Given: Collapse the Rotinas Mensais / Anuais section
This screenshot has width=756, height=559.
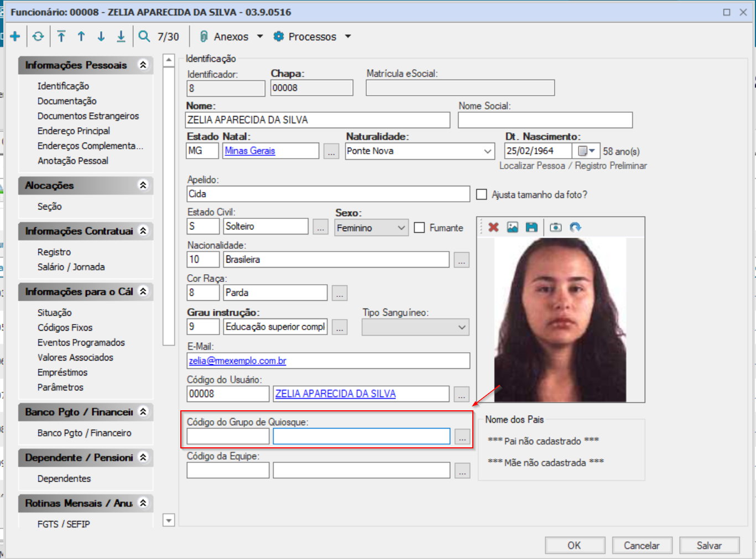Looking at the screenshot, I should 143,503.
